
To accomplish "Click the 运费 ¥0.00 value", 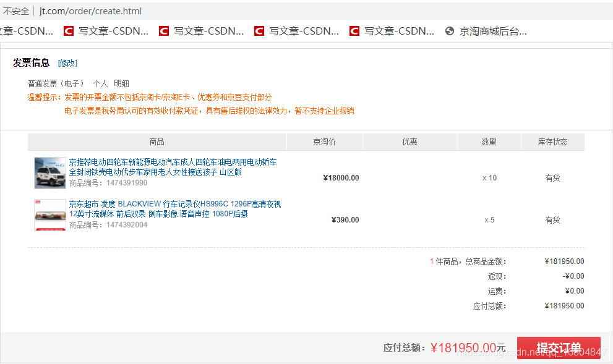I will pyautogui.click(x=575, y=291).
